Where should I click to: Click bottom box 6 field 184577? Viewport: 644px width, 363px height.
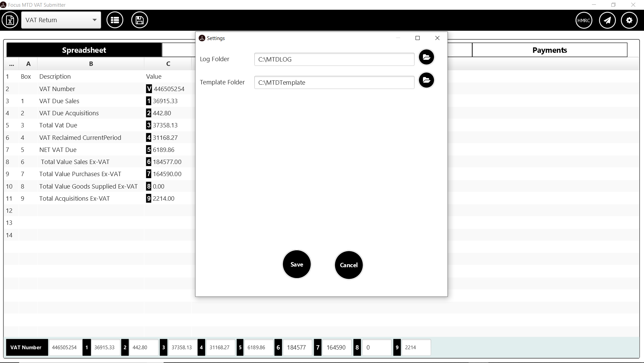[298, 347]
